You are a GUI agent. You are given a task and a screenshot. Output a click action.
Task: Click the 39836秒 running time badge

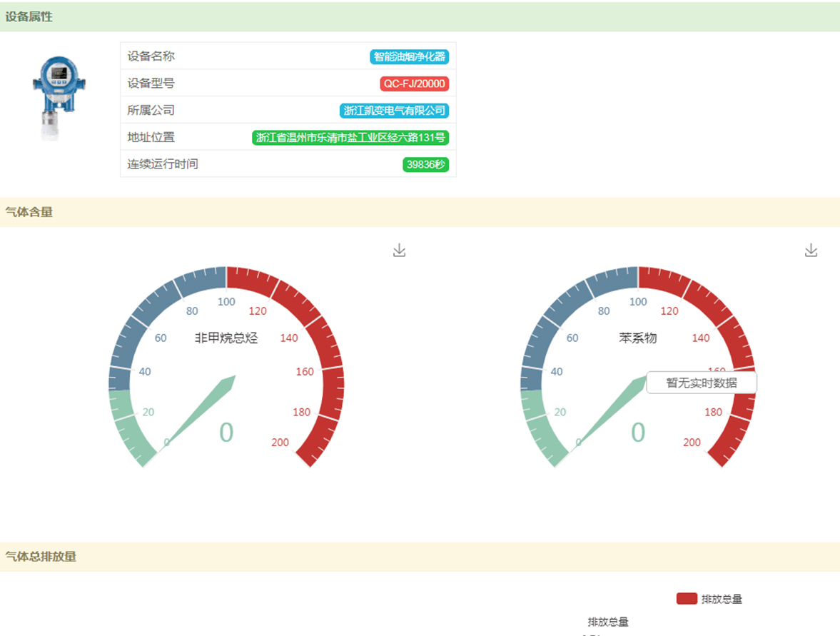click(425, 164)
